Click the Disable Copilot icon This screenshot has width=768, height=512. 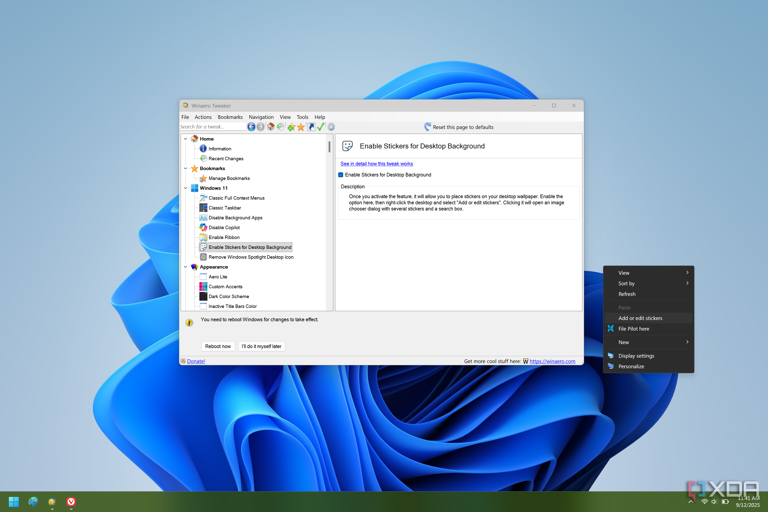coord(203,227)
